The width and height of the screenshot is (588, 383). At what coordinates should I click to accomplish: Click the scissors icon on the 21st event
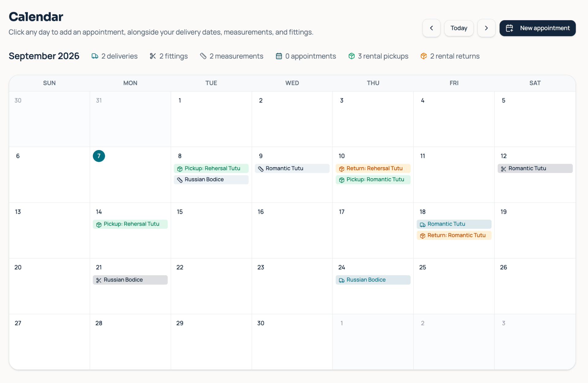99,280
